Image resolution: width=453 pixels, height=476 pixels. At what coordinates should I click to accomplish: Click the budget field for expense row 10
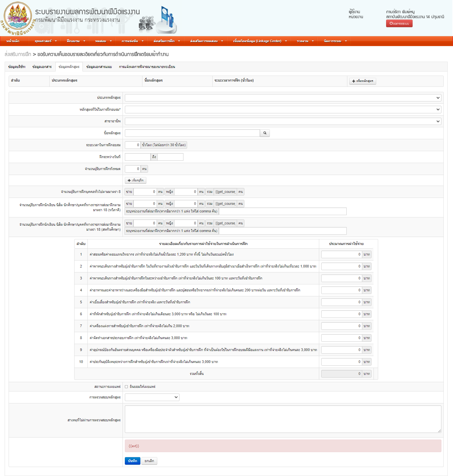(342, 362)
